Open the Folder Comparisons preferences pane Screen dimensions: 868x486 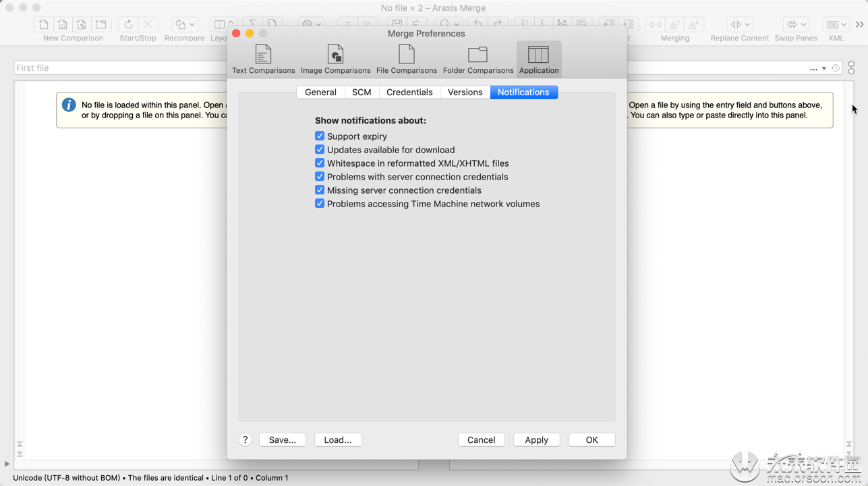pyautogui.click(x=478, y=59)
